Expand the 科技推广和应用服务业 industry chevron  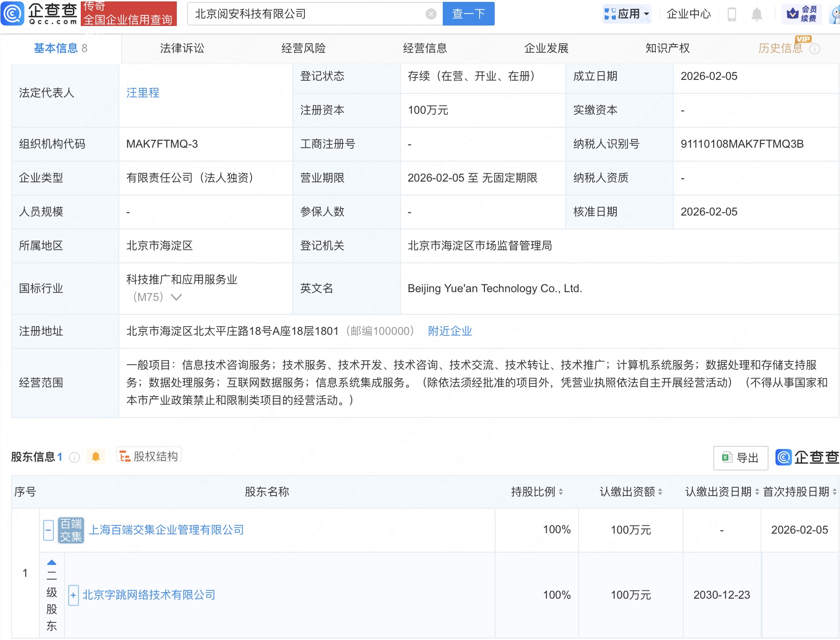coord(176,297)
